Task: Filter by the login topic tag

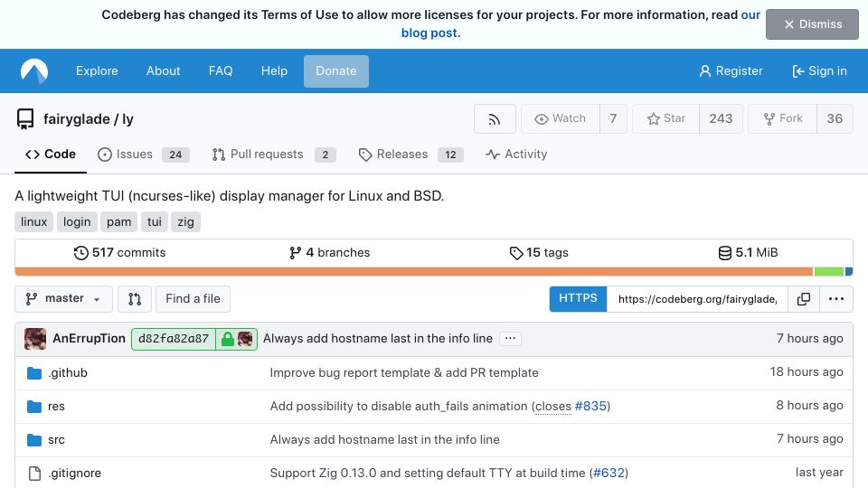Action: click(77, 222)
